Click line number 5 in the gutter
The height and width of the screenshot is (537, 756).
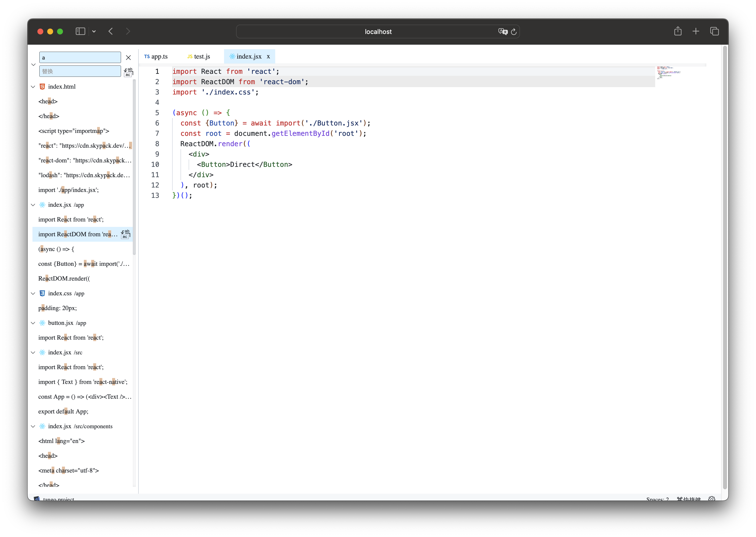click(x=157, y=113)
